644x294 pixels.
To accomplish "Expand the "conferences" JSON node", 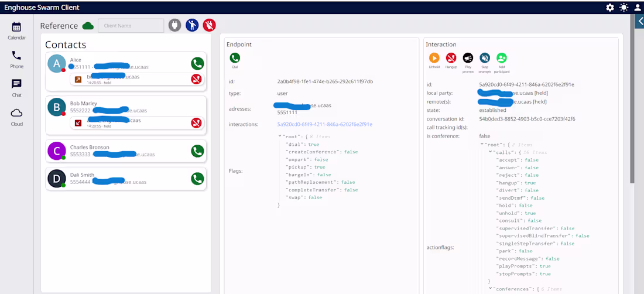I will [x=491, y=289].
